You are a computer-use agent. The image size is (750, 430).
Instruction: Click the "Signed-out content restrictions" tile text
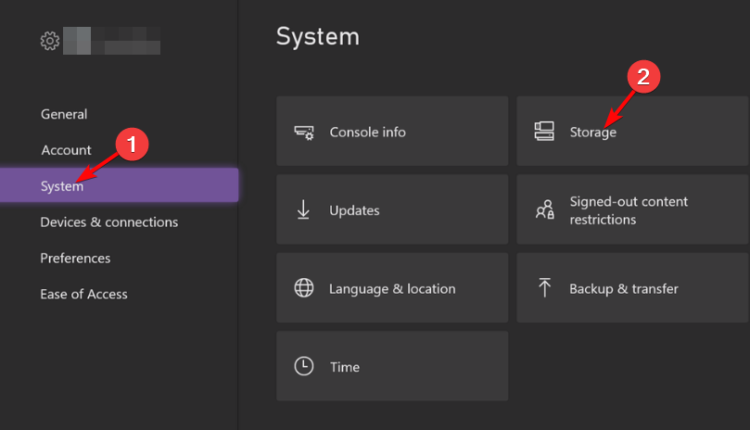click(x=628, y=210)
